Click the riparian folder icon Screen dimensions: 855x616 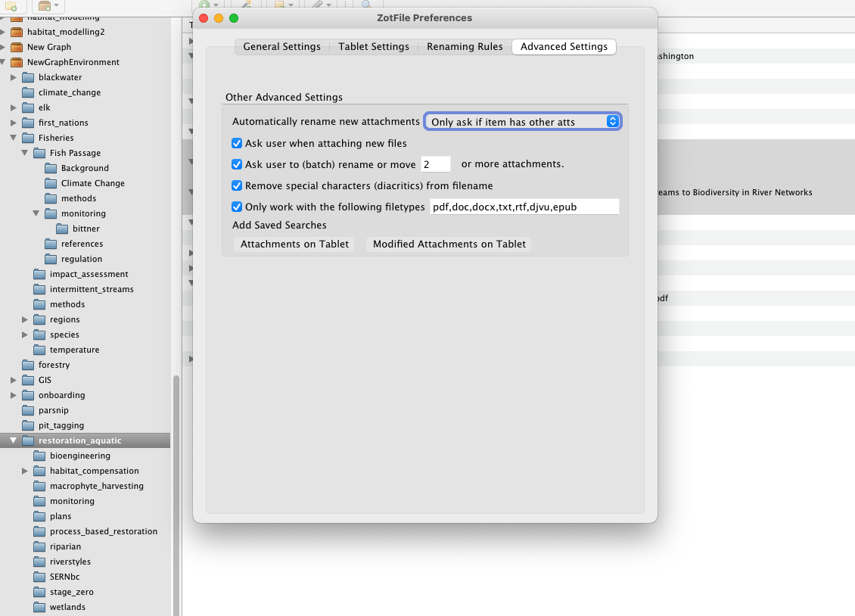(x=39, y=547)
